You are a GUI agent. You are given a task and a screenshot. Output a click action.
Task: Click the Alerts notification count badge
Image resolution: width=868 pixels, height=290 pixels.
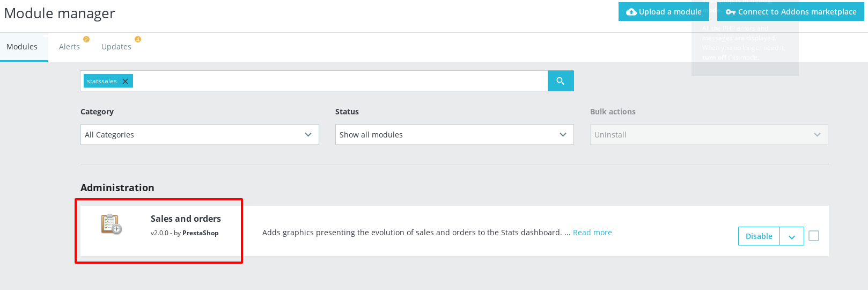(86, 39)
